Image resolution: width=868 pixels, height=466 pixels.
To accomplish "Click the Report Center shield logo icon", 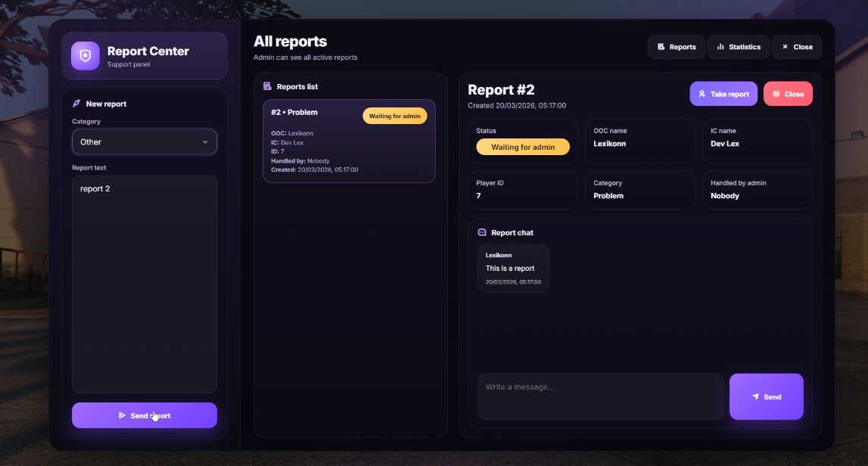I will (86, 56).
